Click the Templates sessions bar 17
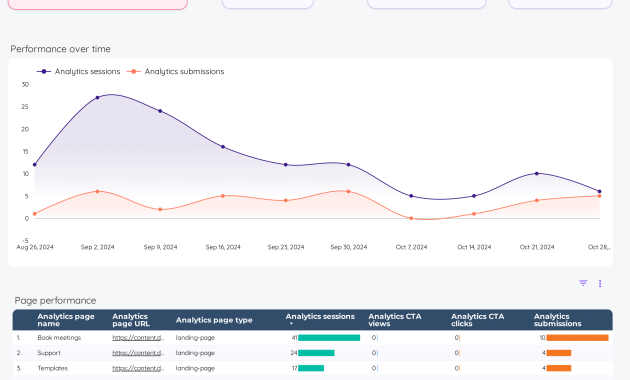This screenshot has height=380, width=630. click(311, 368)
